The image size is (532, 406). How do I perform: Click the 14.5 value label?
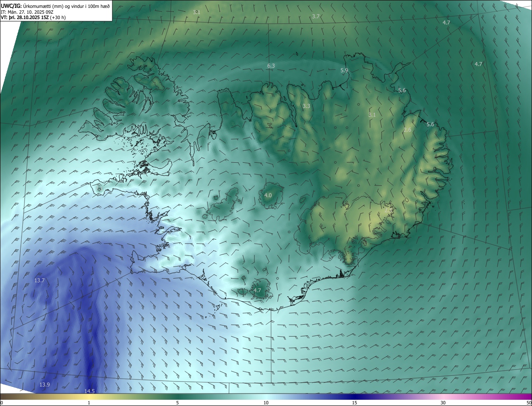89,391
